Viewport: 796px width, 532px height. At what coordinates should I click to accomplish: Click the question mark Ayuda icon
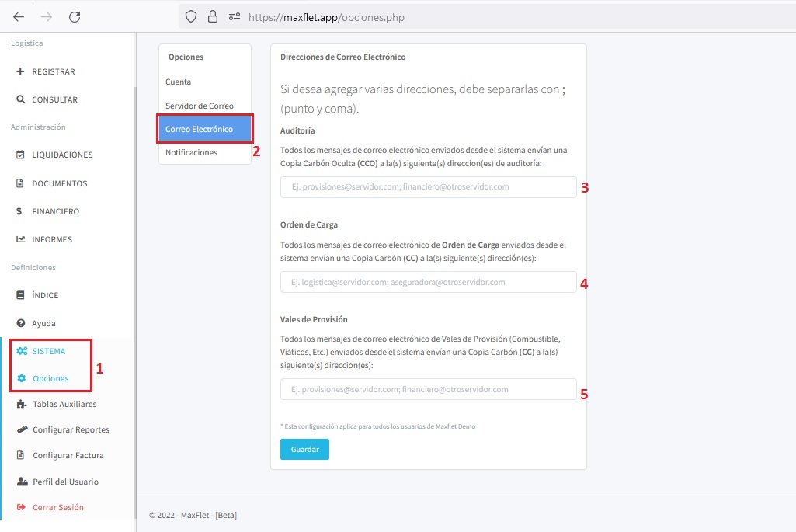pyautogui.click(x=21, y=323)
